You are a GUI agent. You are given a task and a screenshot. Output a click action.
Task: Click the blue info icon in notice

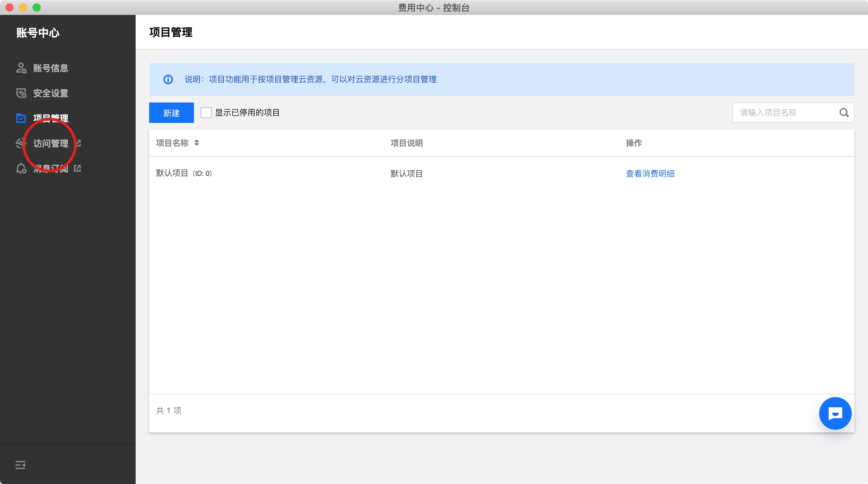coord(168,79)
